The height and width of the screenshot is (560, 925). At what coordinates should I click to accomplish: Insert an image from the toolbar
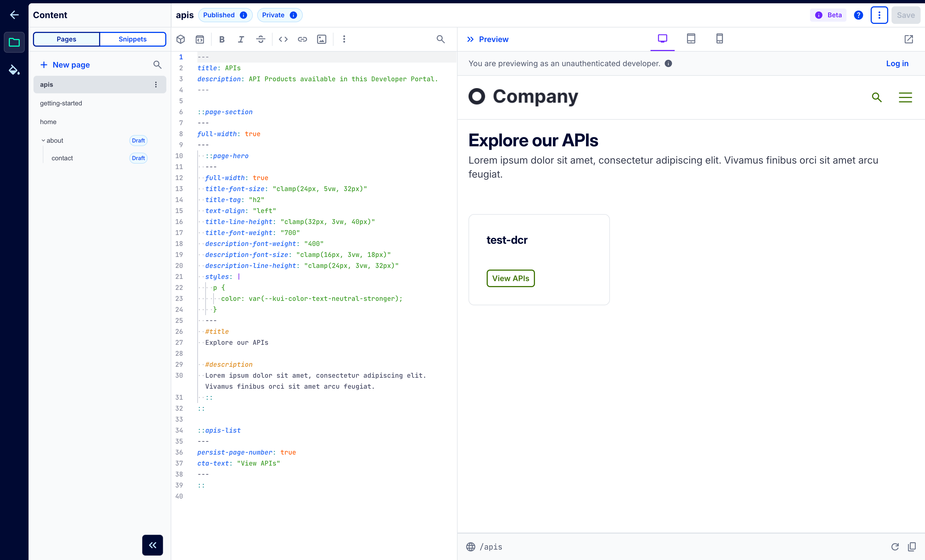322,39
